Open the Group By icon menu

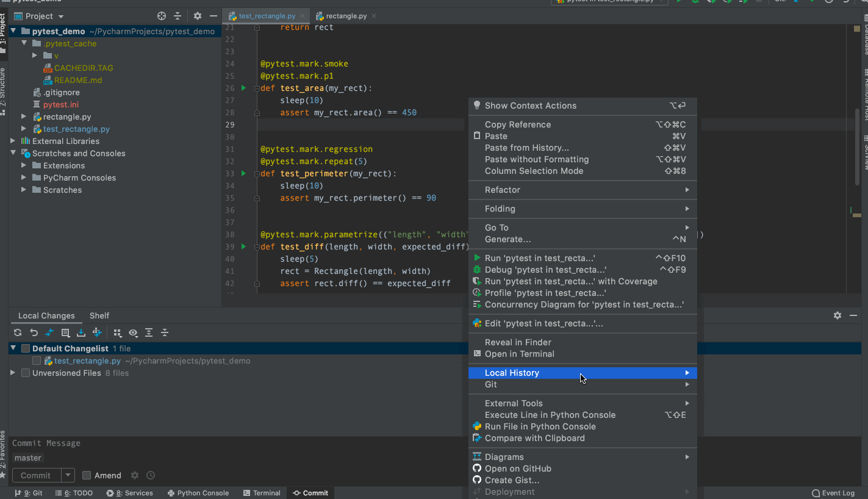click(118, 332)
